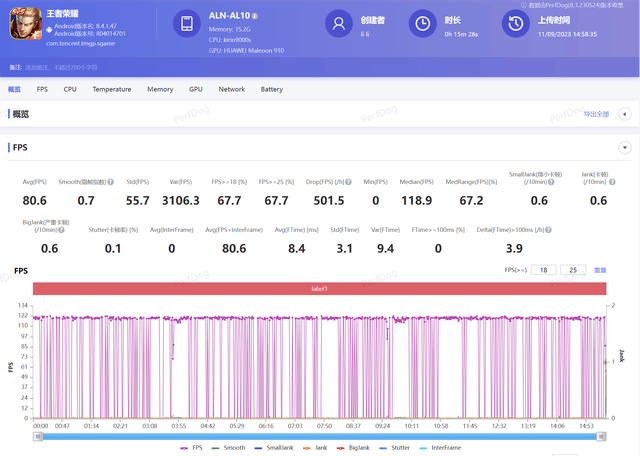This screenshot has width=640, height=456.
Task: Switch to the GPU tab
Action: (x=196, y=89)
